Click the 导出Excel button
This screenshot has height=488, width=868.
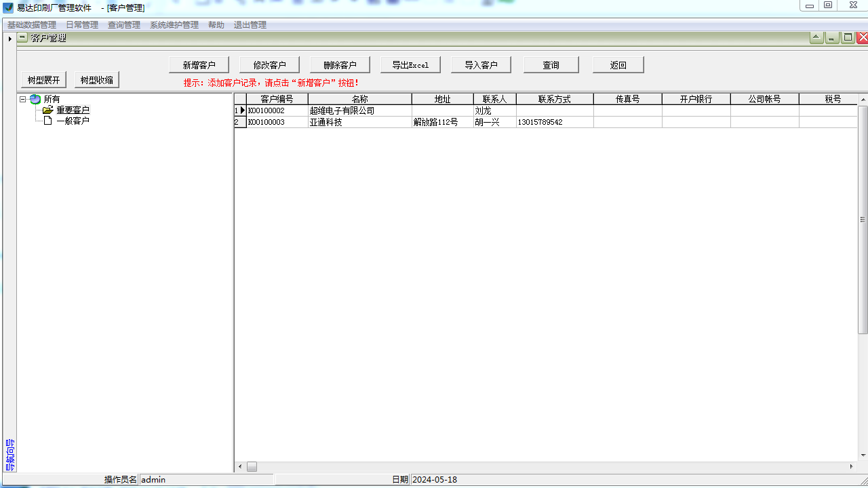[x=410, y=65]
